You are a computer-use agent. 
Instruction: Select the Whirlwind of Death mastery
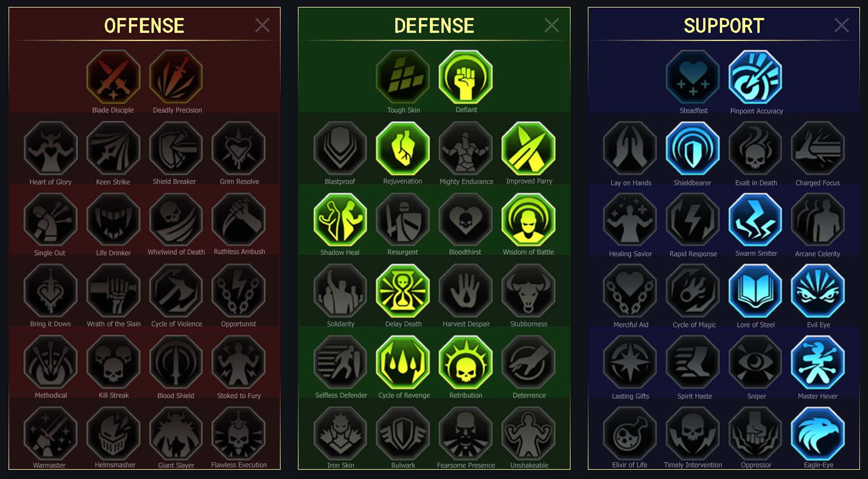(x=176, y=220)
